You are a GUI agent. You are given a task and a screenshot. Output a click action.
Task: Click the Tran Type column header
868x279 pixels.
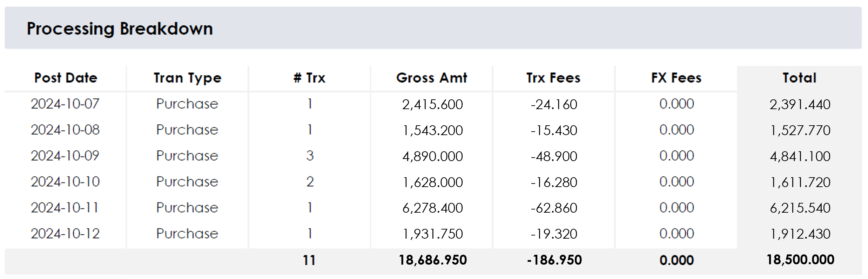point(187,78)
